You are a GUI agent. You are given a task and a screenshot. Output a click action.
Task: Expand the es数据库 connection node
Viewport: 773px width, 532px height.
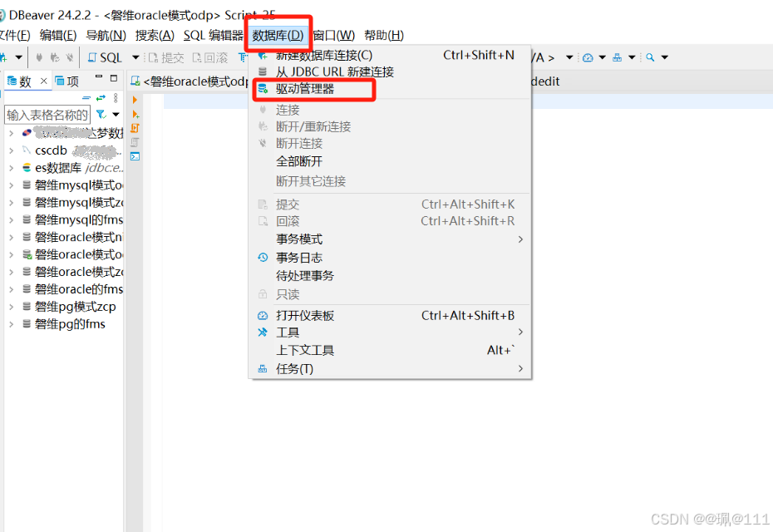[x=12, y=168]
